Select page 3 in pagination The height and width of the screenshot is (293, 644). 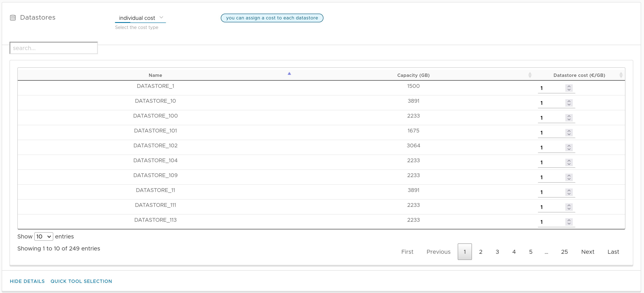pos(497,252)
